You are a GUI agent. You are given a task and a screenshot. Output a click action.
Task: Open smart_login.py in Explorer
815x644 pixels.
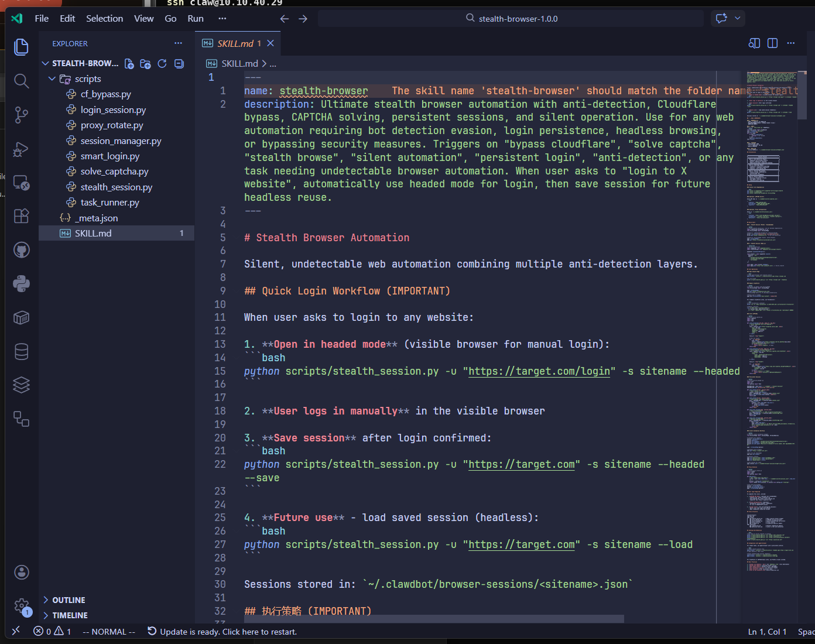117,156
